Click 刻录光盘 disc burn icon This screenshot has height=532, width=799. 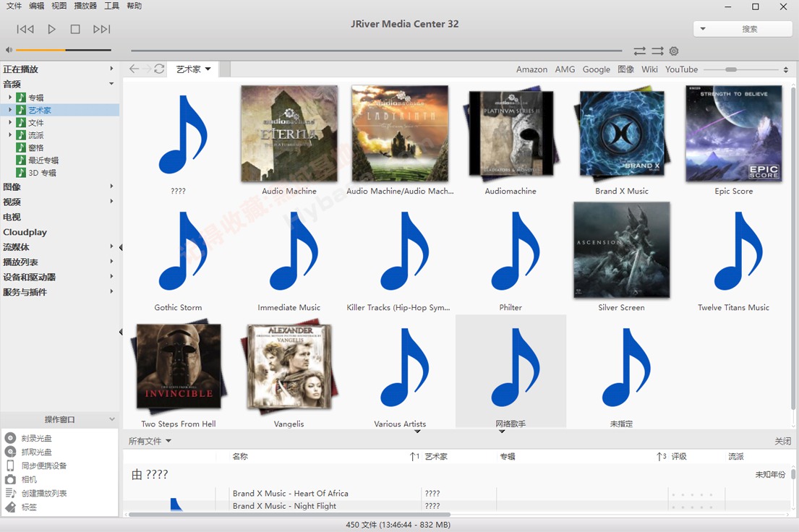point(10,438)
